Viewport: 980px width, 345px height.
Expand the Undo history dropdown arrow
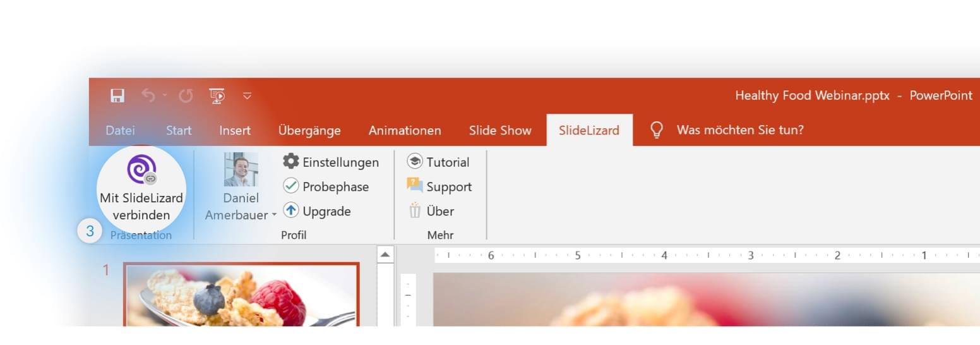point(164,95)
